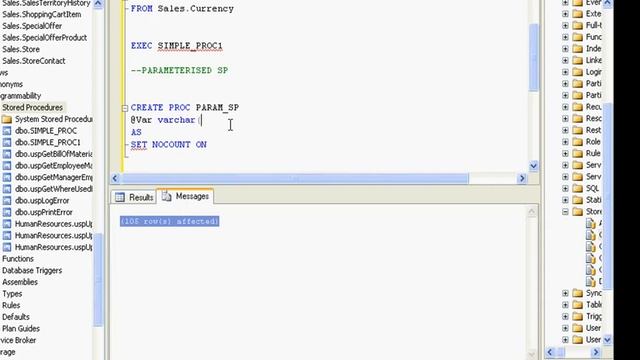Click left tree panel scroll up arrow
Image resolution: width=640 pixels, height=360 pixels.
pos(98,4)
